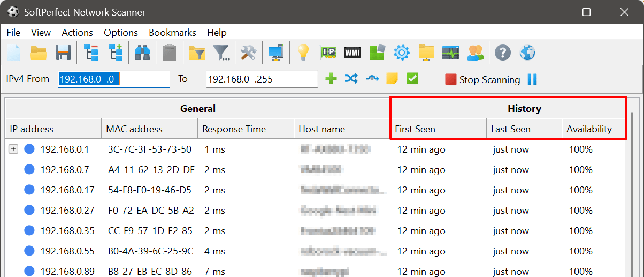This screenshot has width=644, height=277.
Task: Click MAC address CC-F9-57-1D-E2-85
Action: [150, 231]
